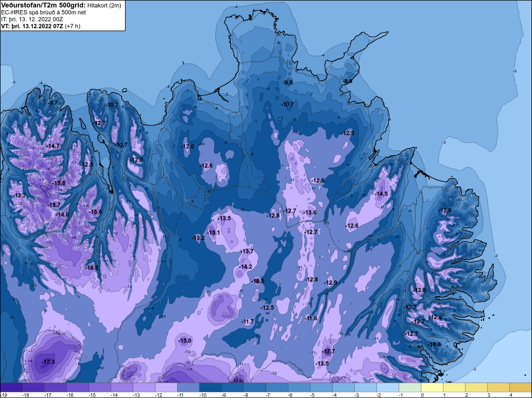
Task: Select the -13.0 temperature value
Action: 419,290
